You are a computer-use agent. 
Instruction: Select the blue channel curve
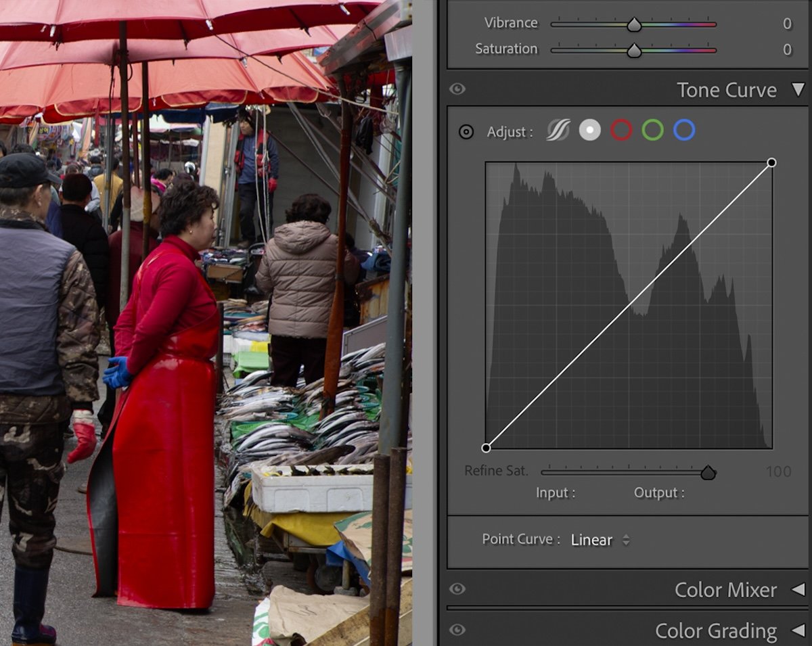click(x=684, y=130)
